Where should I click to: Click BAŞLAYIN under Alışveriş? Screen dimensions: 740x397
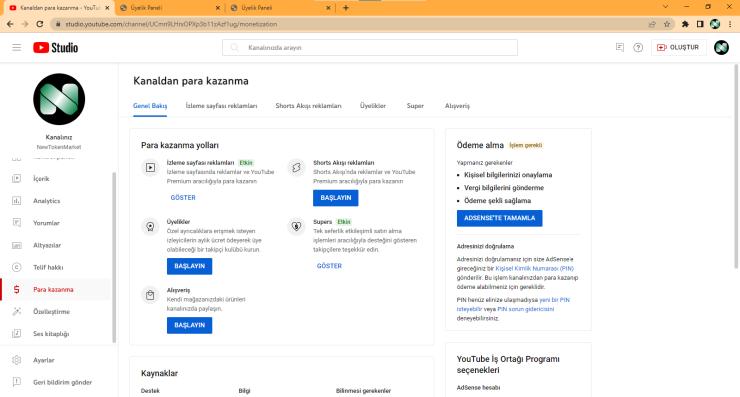point(189,325)
